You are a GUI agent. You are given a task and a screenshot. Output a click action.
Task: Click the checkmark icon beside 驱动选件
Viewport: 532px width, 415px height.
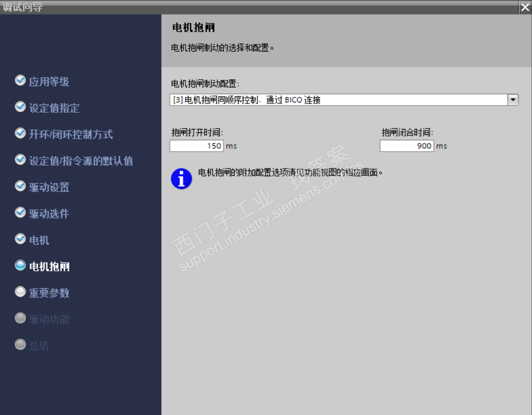[21, 212]
